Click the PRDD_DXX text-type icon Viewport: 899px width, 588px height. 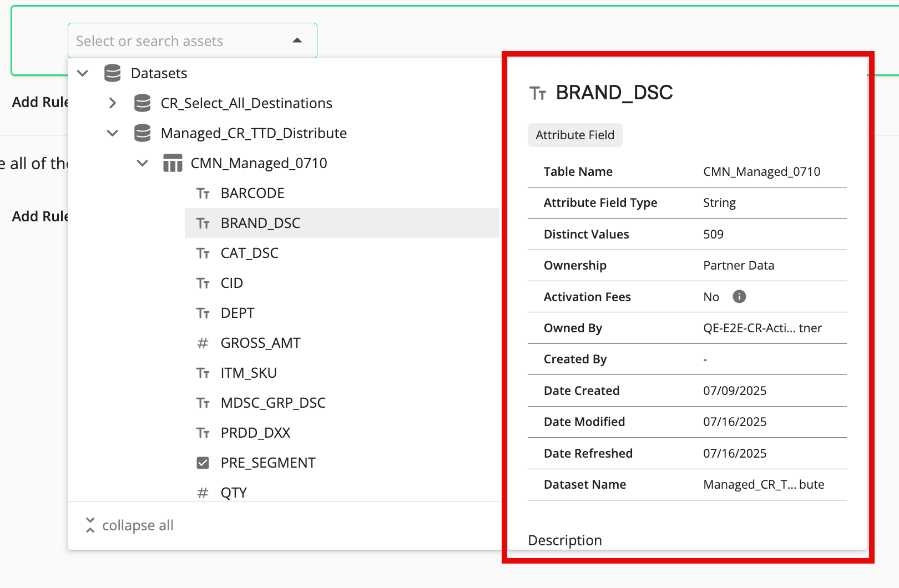point(203,433)
